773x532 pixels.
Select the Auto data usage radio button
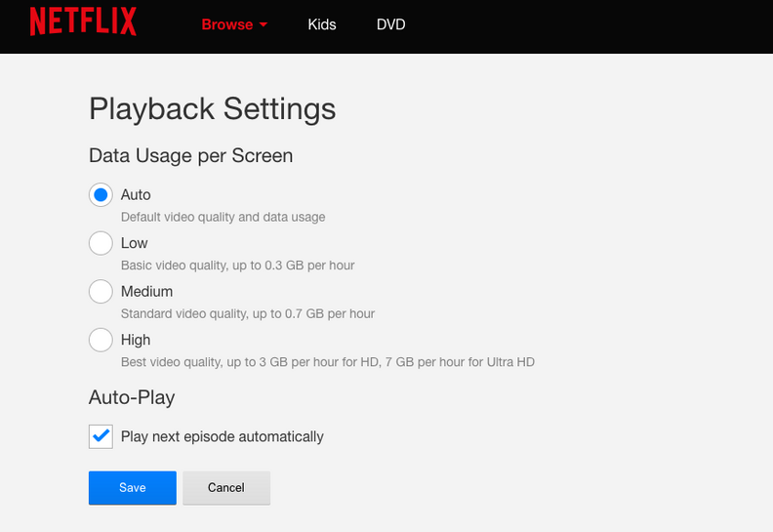pos(101,194)
